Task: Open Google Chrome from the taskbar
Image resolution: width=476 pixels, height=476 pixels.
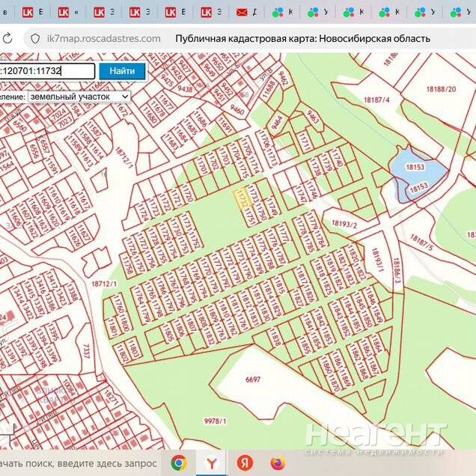Action: click(178, 463)
